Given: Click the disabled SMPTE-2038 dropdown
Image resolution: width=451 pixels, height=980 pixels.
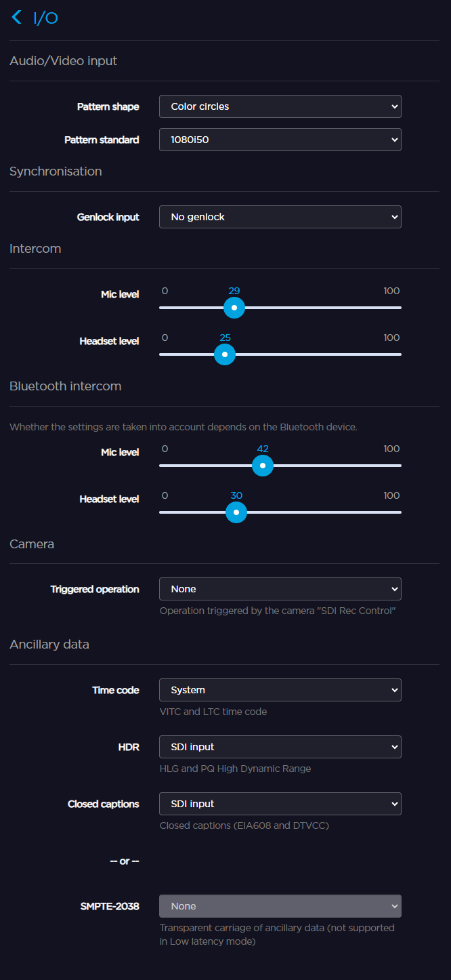Looking at the screenshot, I should coord(280,906).
